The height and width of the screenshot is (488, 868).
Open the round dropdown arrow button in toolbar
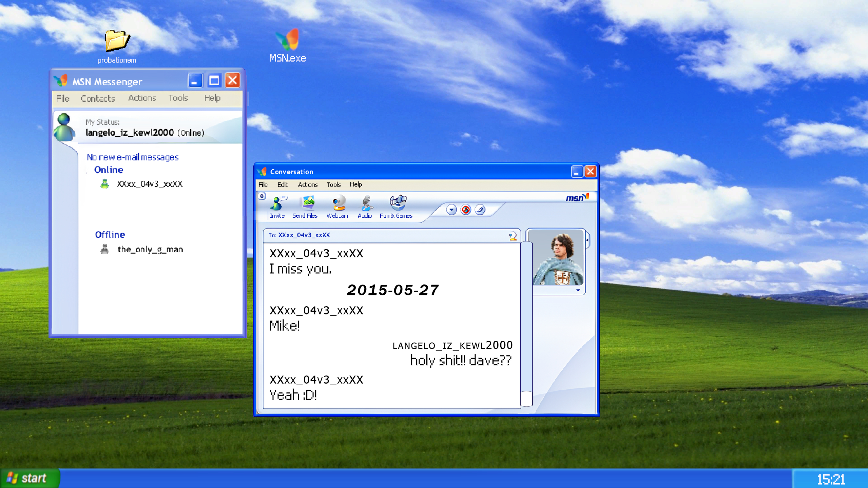[451, 210]
